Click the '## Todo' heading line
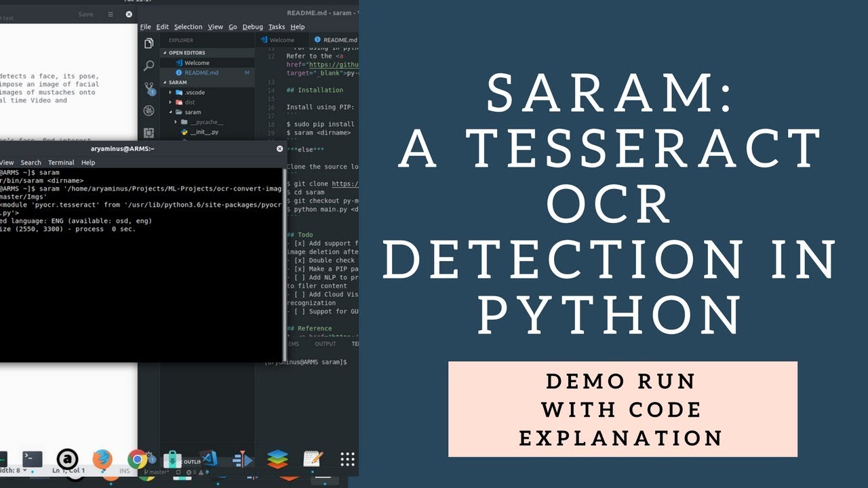Viewport: 868px width, 488px height. click(x=300, y=235)
